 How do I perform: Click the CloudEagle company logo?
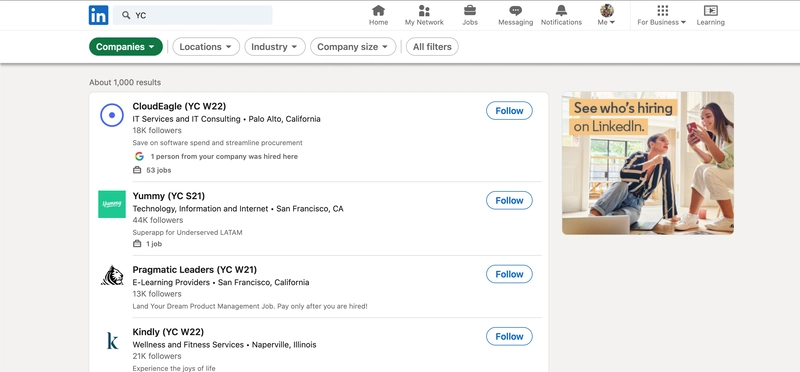point(112,115)
